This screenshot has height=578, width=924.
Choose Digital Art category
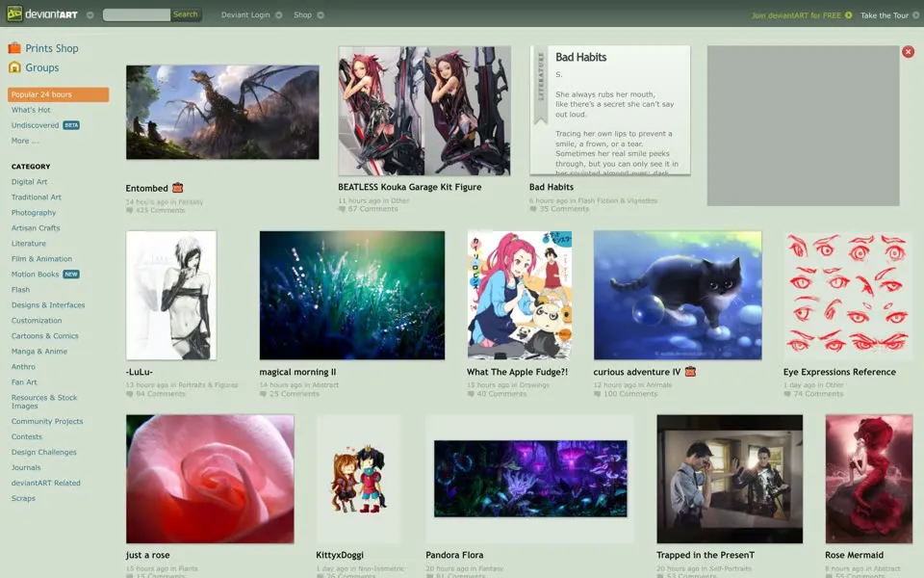click(x=30, y=182)
